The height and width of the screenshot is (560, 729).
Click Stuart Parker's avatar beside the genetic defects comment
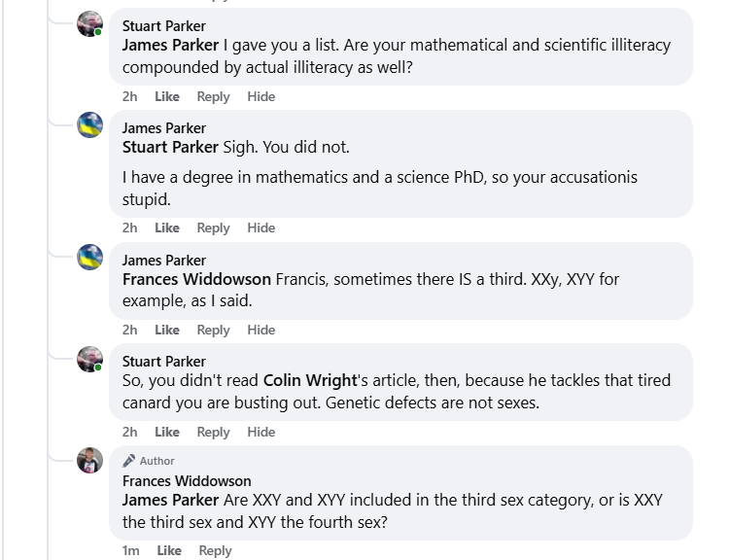pyautogui.click(x=90, y=360)
